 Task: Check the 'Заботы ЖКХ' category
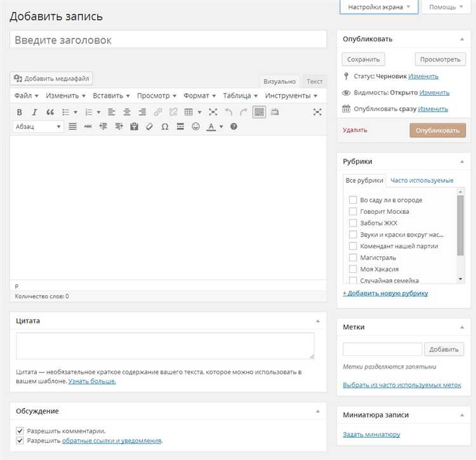point(353,223)
